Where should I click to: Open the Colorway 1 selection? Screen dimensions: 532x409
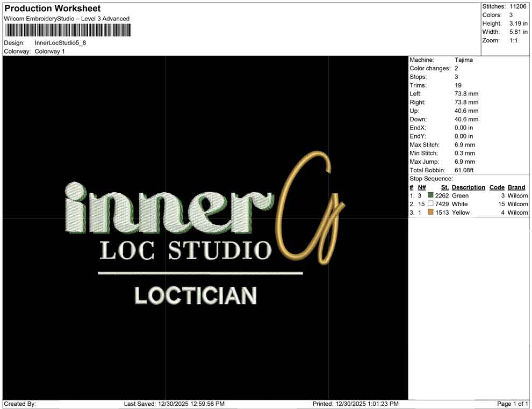click(x=50, y=52)
